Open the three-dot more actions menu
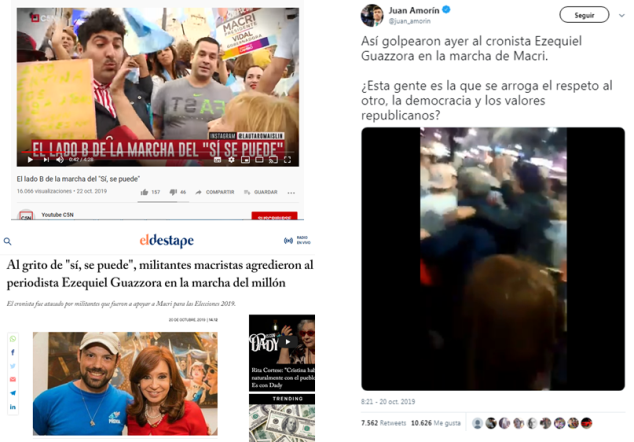634x442 pixels. tap(291, 193)
